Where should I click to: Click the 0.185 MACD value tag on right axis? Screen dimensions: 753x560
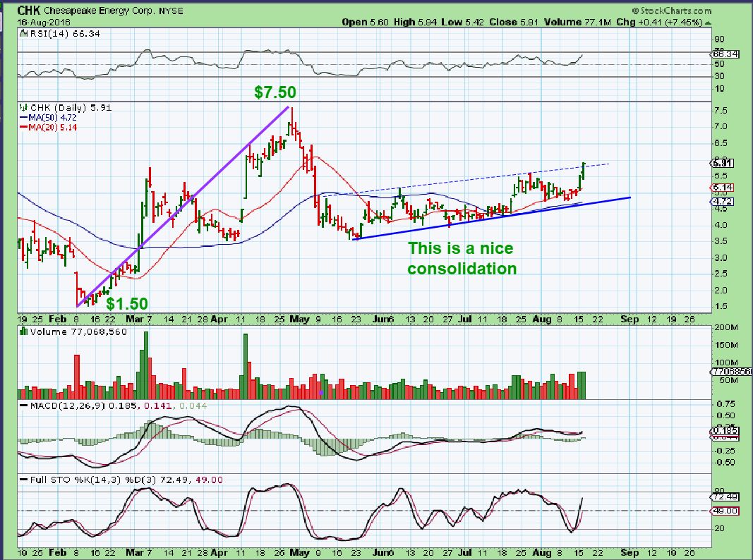(x=723, y=431)
